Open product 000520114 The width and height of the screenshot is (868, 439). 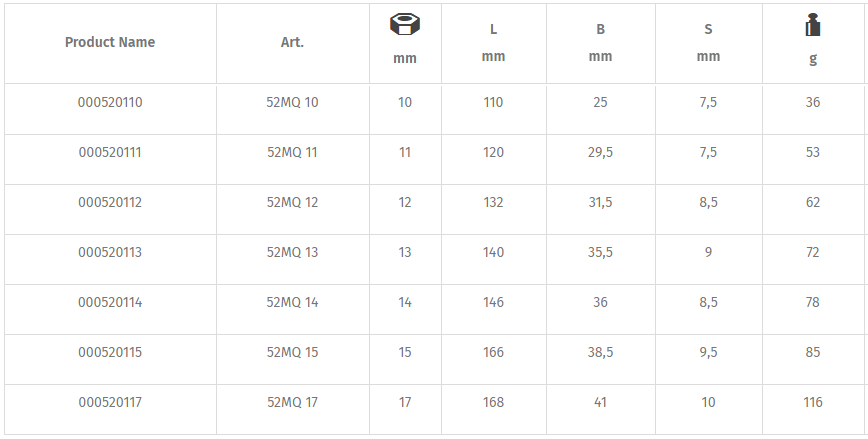[110, 302]
